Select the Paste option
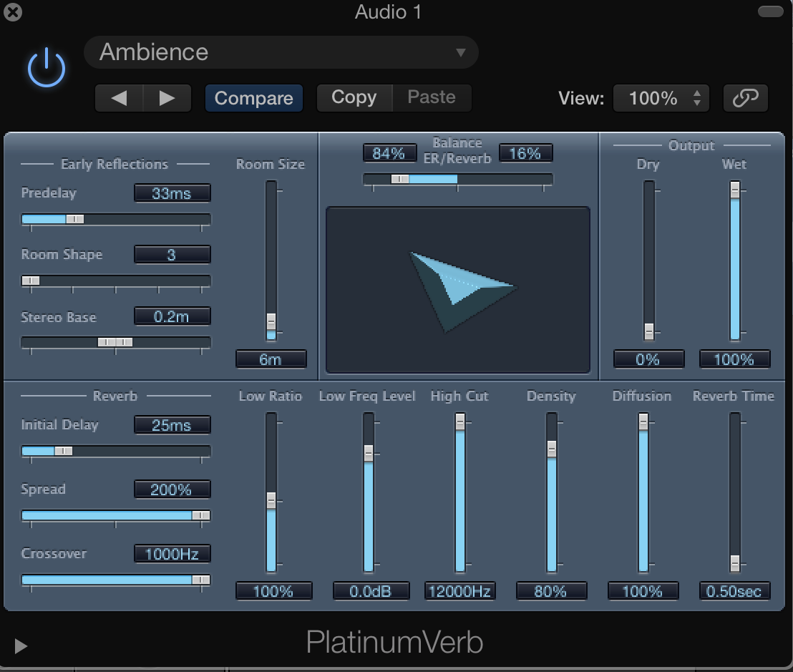Image resolution: width=793 pixels, height=672 pixels. pyautogui.click(x=432, y=97)
